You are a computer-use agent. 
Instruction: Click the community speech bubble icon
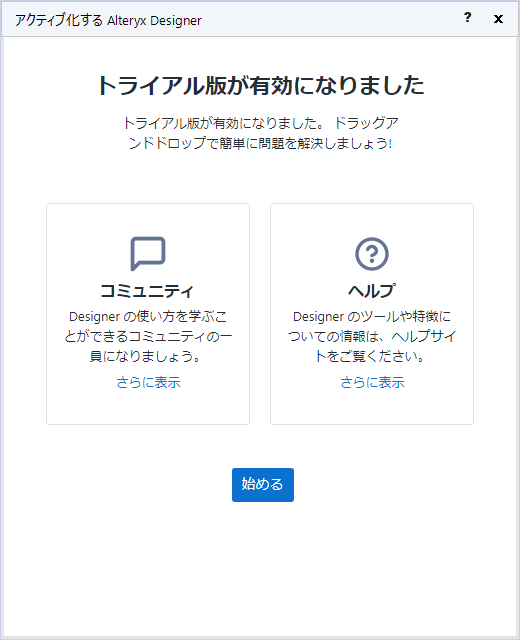148,253
